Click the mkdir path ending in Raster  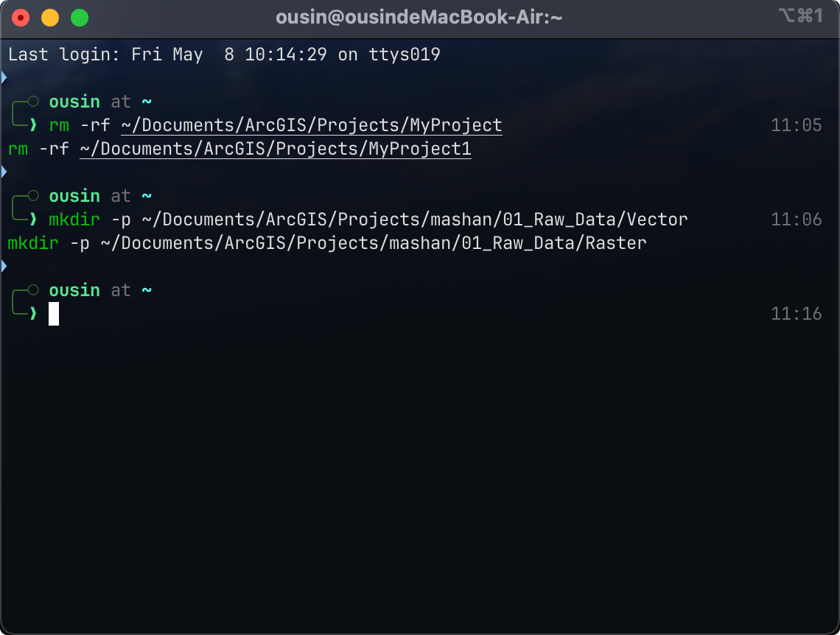click(x=374, y=243)
